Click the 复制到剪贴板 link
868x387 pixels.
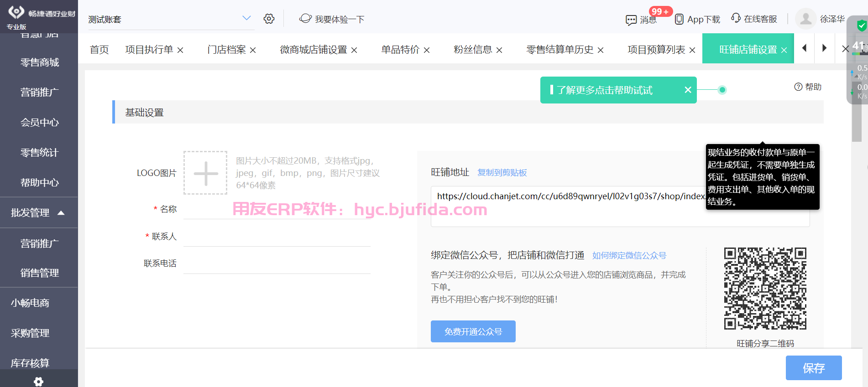(x=502, y=172)
